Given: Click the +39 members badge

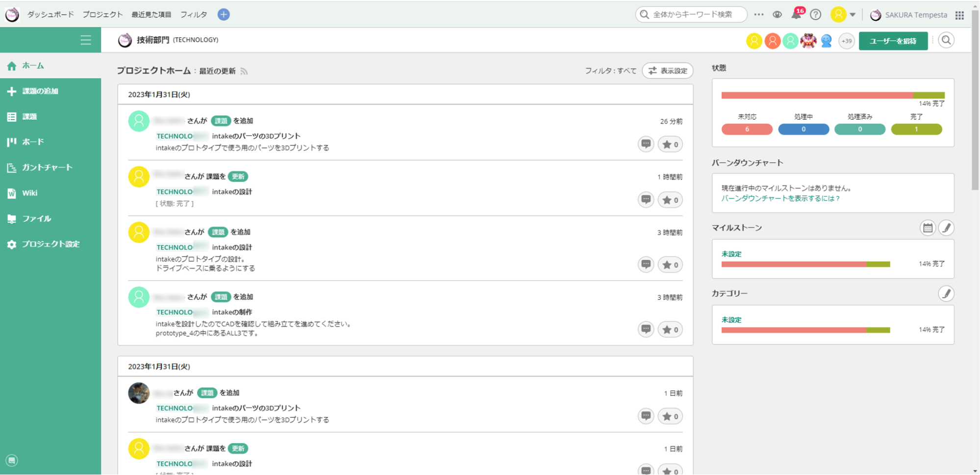Looking at the screenshot, I should pos(847,41).
